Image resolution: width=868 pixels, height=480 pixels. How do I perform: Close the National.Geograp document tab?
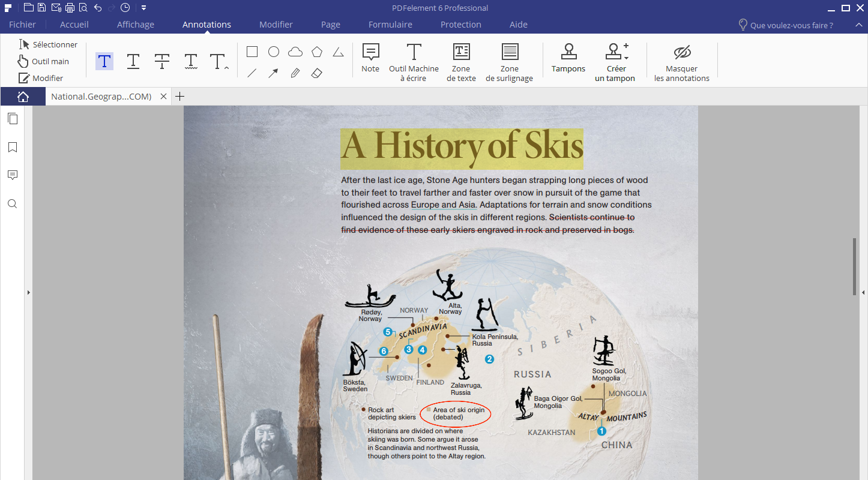pos(164,97)
